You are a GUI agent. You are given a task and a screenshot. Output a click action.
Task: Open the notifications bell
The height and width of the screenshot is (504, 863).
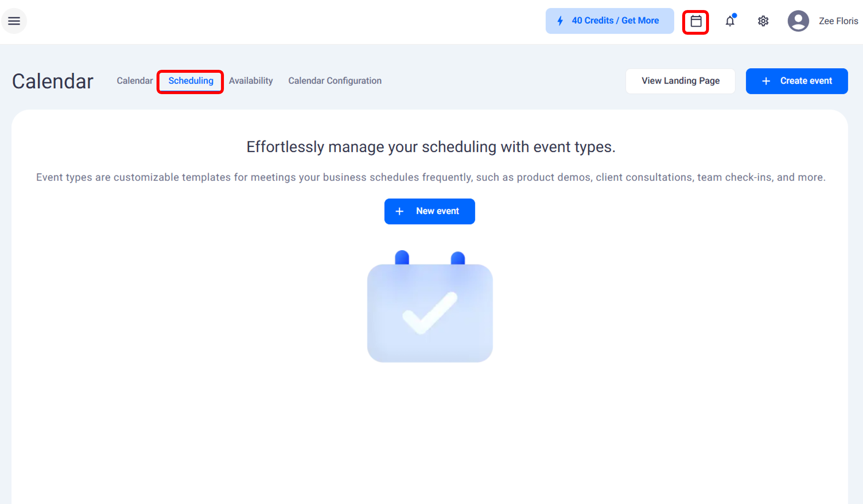[730, 21]
